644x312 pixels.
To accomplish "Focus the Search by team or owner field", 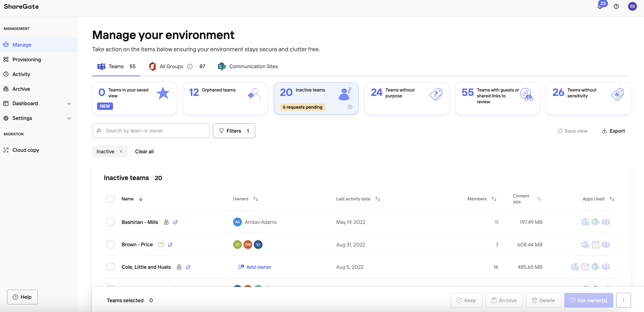I will coord(151,130).
